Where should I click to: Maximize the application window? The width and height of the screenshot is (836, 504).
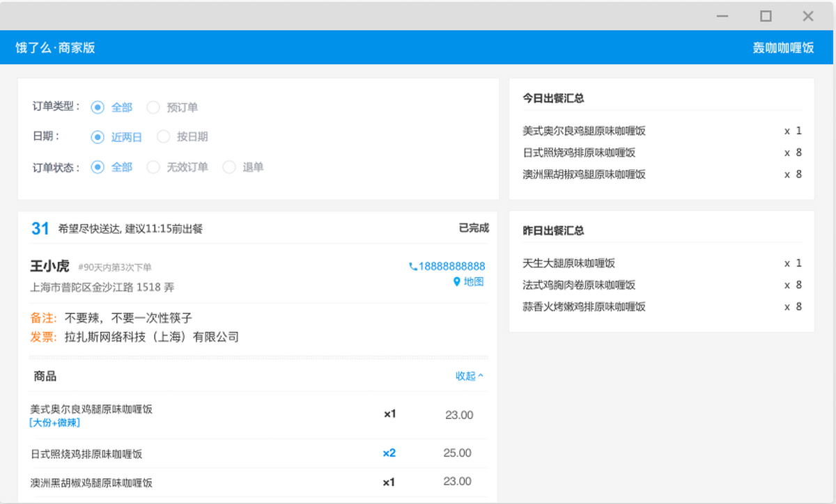766,15
